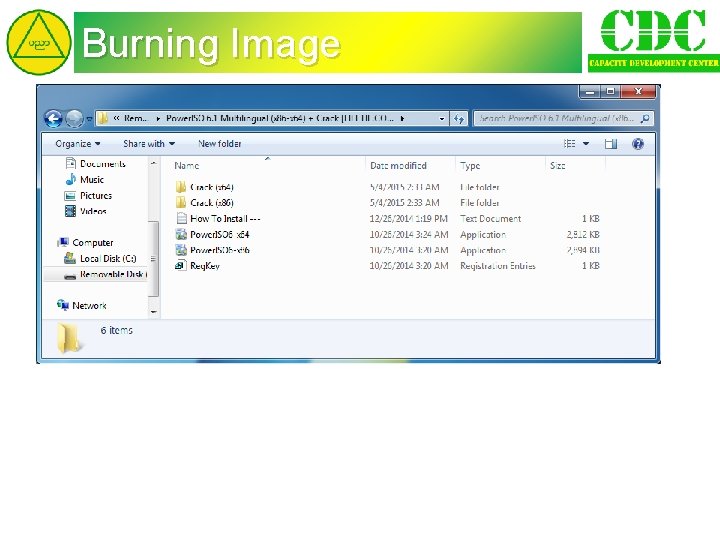Click the navigation pane scroll up arrow
The image size is (720, 540).
pyautogui.click(x=154, y=163)
